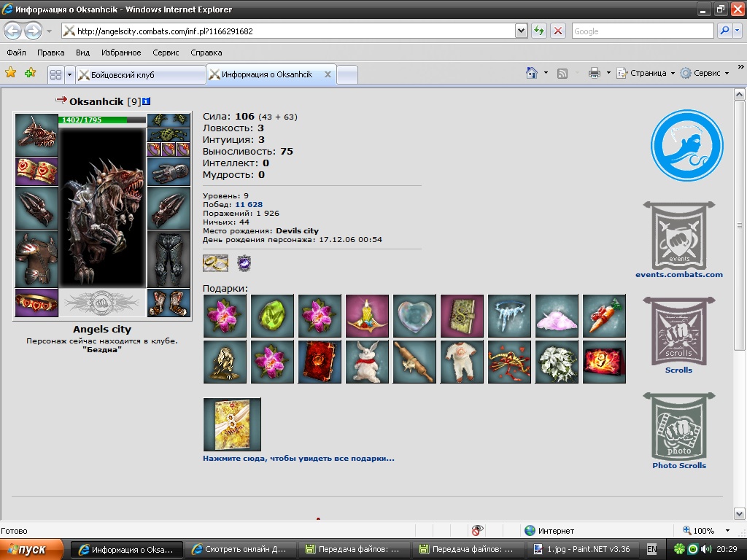Click the yellow greeting card gift

pos(232,424)
